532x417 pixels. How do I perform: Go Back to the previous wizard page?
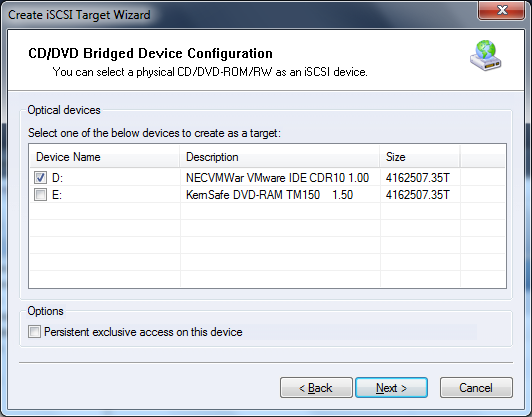point(316,387)
